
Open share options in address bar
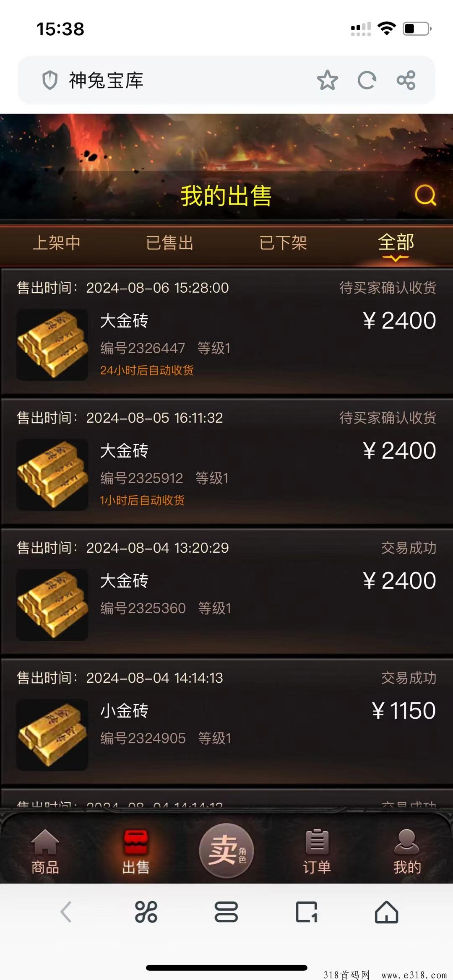click(x=406, y=80)
